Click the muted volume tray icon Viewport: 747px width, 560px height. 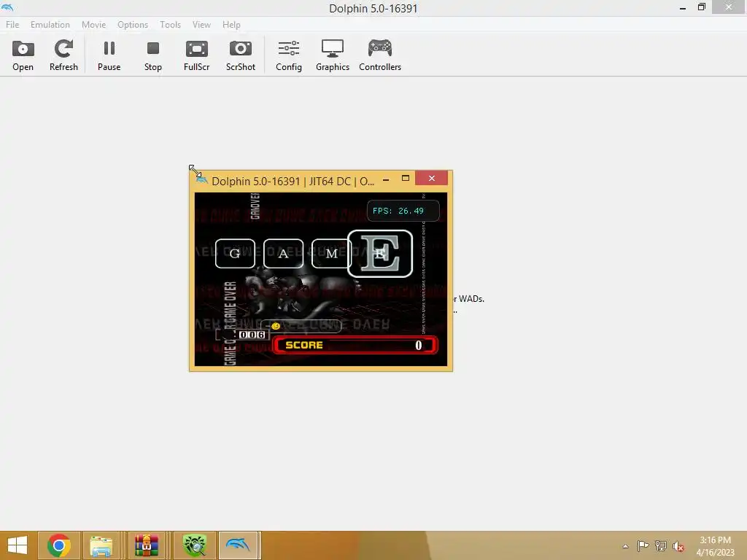click(678, 545)
